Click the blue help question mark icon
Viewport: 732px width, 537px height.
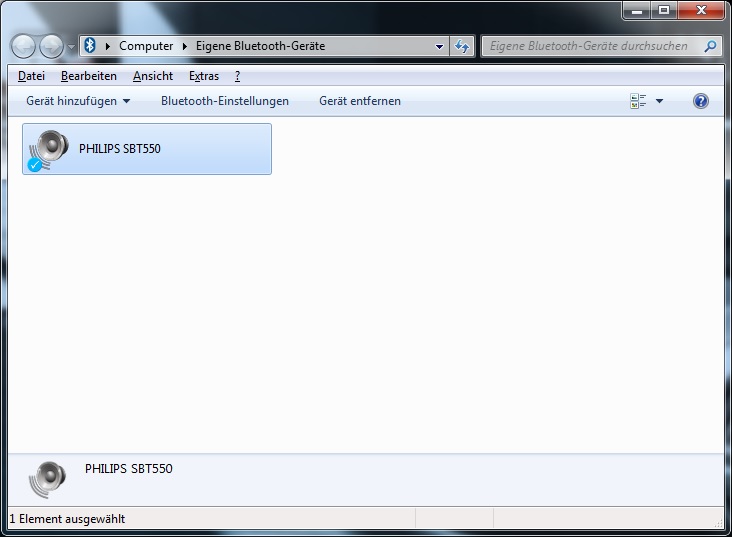coord(701,101)
